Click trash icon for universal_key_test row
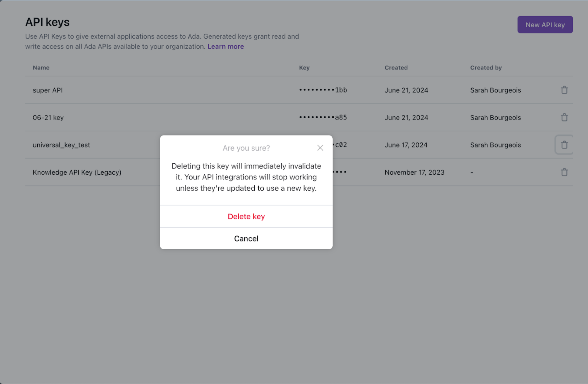Image resolution: width=588 pixels, height=384 pixels. pos(564,145)
